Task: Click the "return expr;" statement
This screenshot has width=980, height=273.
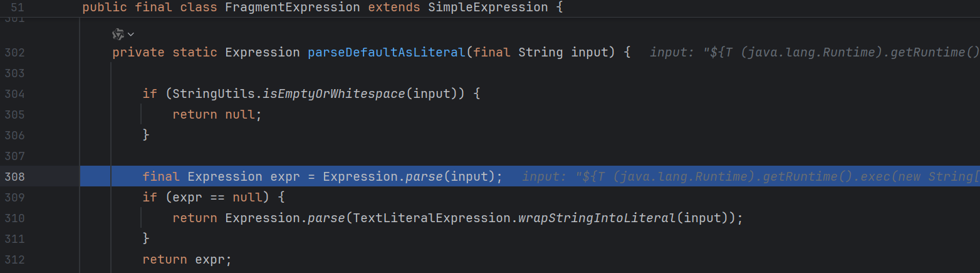Action: click(x=187, y=259)
